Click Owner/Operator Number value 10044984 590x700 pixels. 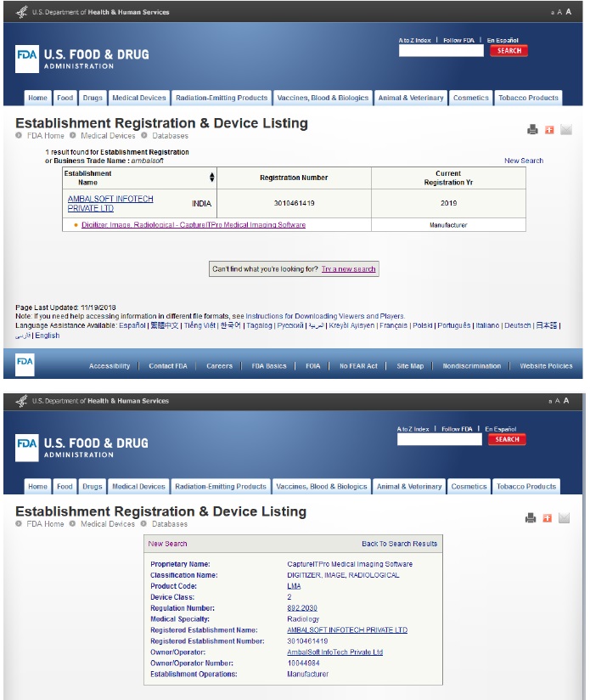[303, 663]
